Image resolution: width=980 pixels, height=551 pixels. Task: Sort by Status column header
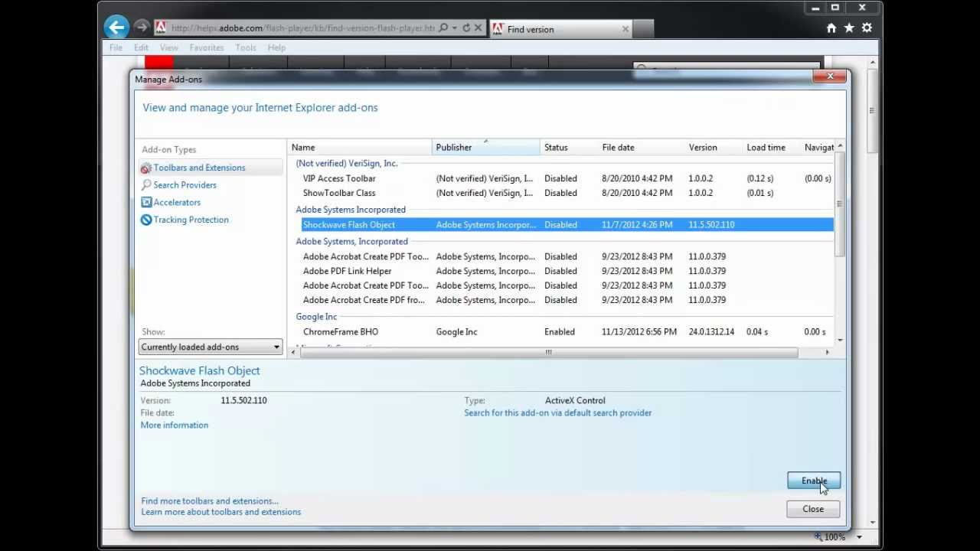(569, 147)
